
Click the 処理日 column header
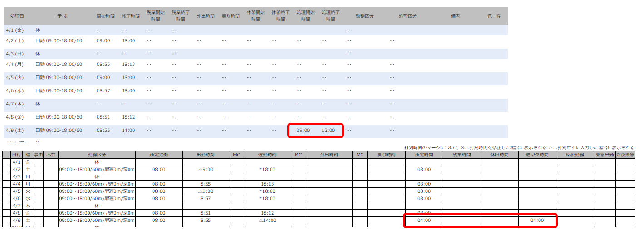17,16
